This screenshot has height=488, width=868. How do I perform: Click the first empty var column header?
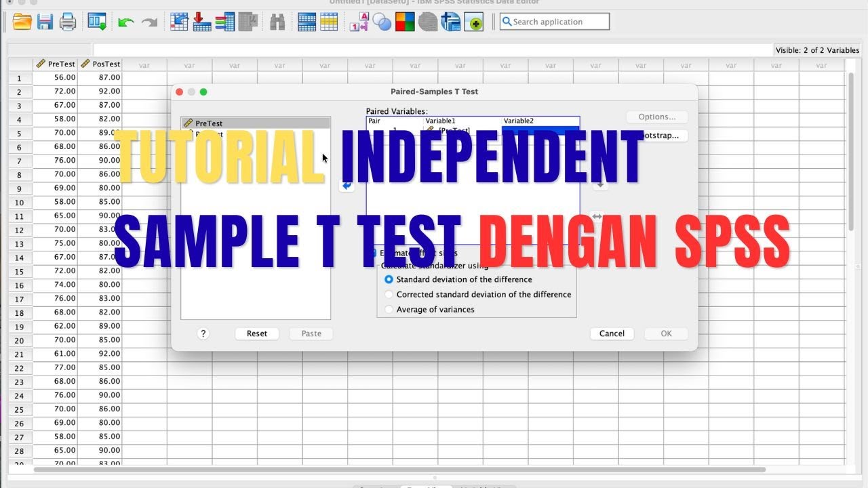point(144,65)
